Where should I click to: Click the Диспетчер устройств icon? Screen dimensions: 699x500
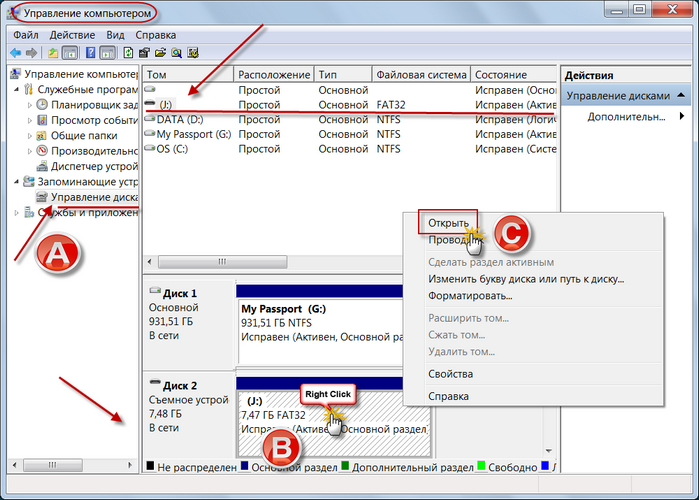[42, 166]
